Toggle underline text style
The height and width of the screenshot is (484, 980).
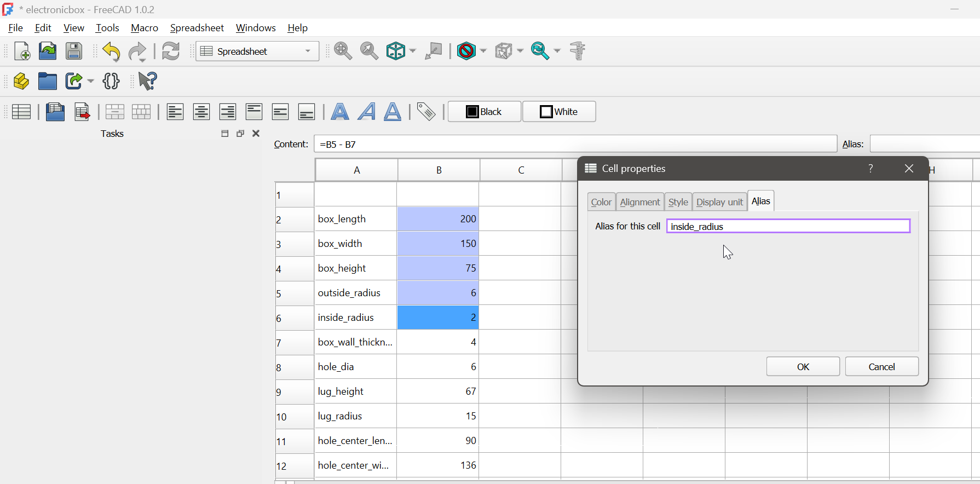point(393,112)
